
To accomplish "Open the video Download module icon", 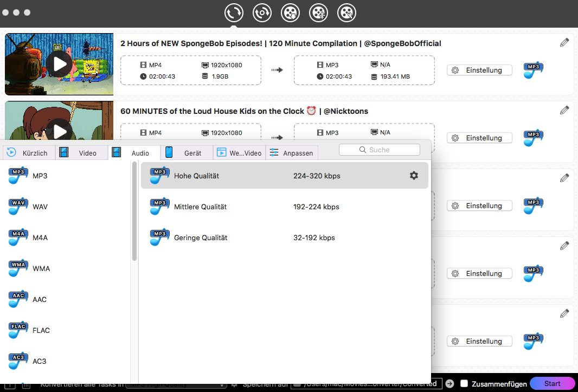I will click(x=291, y=12).
